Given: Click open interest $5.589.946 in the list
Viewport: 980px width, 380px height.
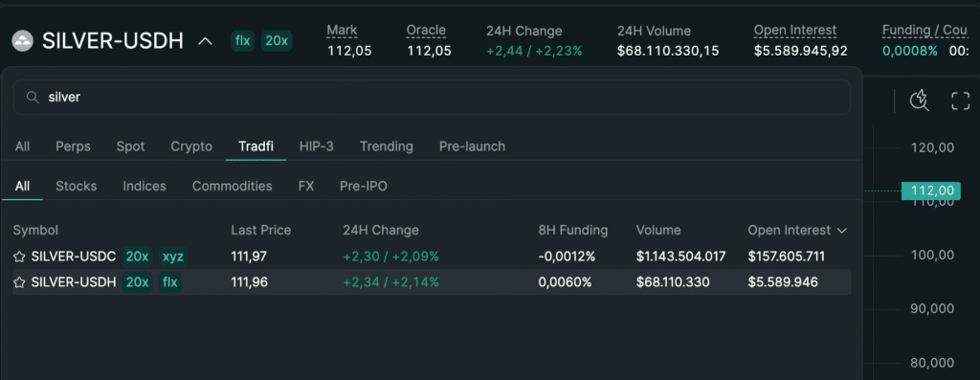Looking at the screenshot, I should 783,282.
